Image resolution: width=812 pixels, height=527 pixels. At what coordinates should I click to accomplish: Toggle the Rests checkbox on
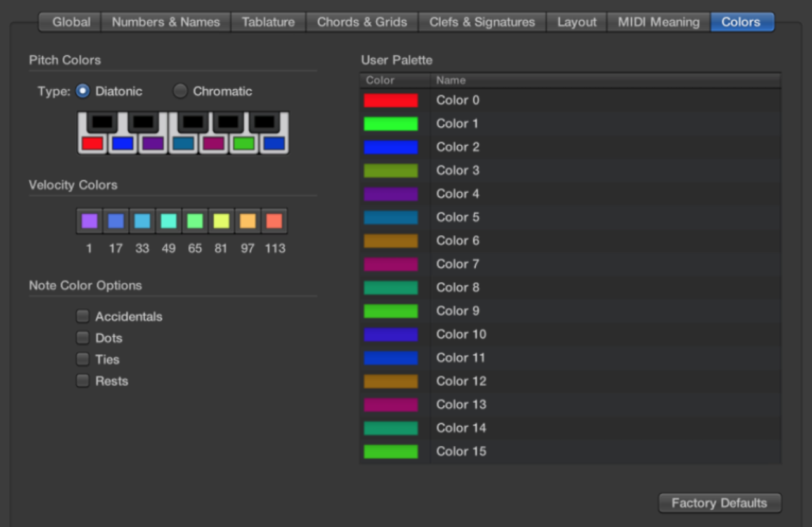click(x=82, y=381)
